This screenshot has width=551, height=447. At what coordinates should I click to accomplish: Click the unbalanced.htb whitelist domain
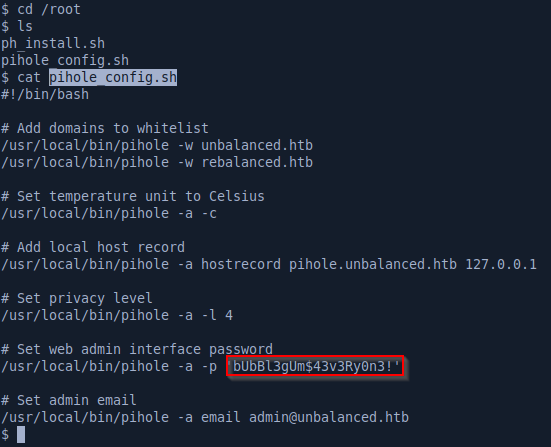coord(257,145)
